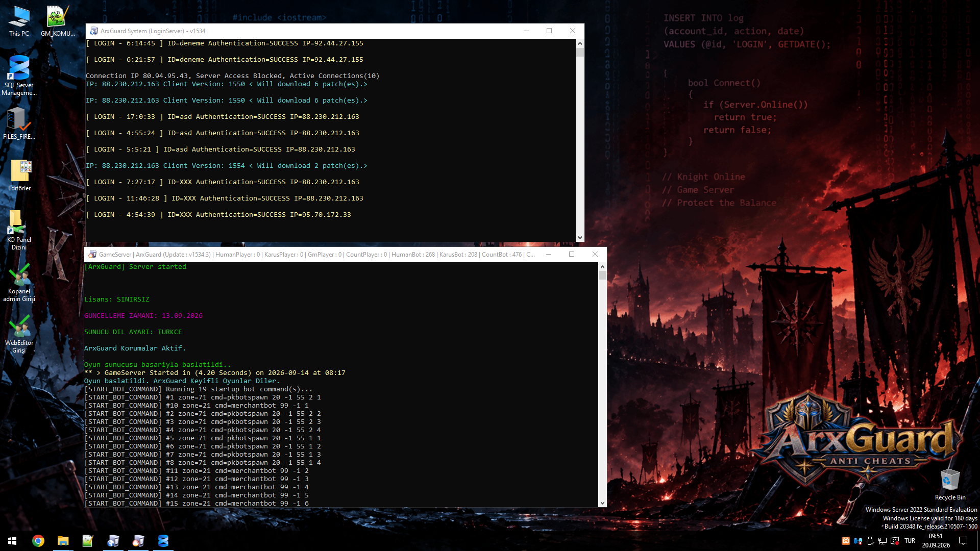The height and width of the screenshot is (551, 980).
Task: Click GameServer scrollbar up arrow
Action: (x=602, y=267)
